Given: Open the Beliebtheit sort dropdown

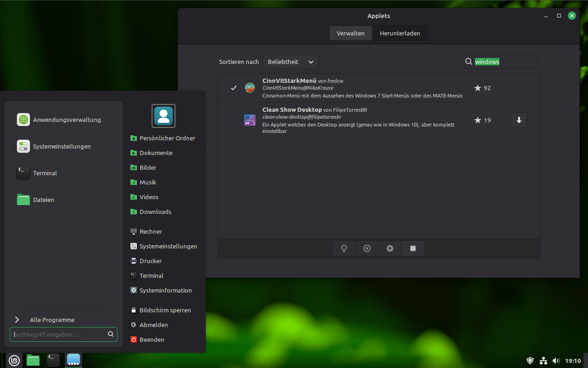Looking at the screenshot, I should (290, 61).
